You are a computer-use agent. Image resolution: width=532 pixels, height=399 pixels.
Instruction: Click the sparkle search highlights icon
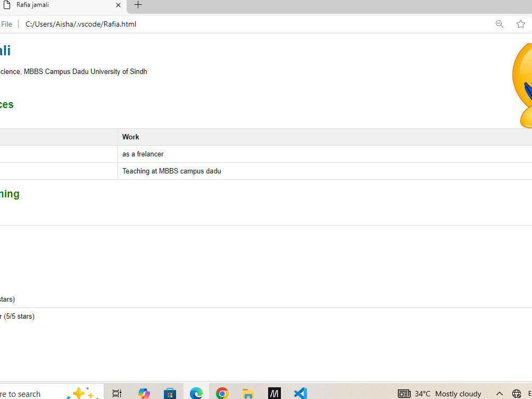(83, 394)
